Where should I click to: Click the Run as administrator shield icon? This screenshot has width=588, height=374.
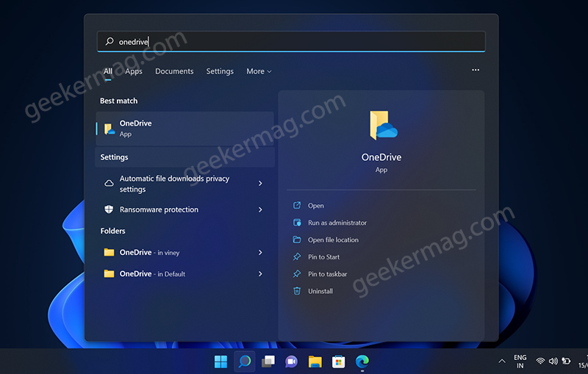(x=297, y=222)
